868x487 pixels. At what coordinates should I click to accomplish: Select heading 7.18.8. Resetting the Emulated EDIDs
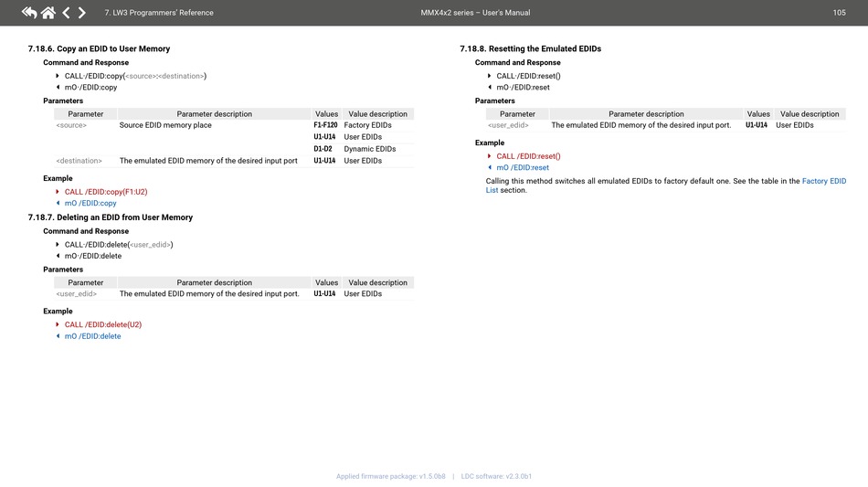530,48
